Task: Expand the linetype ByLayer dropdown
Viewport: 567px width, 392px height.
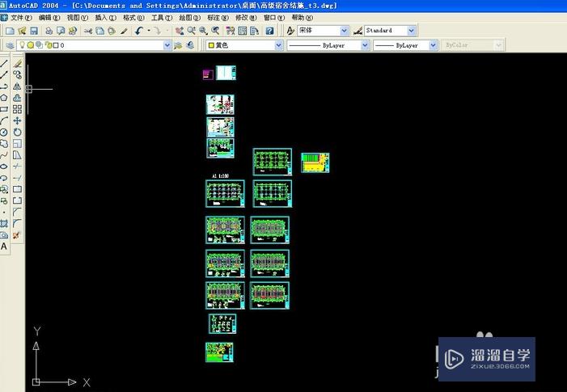Action: tap(365, 45)
